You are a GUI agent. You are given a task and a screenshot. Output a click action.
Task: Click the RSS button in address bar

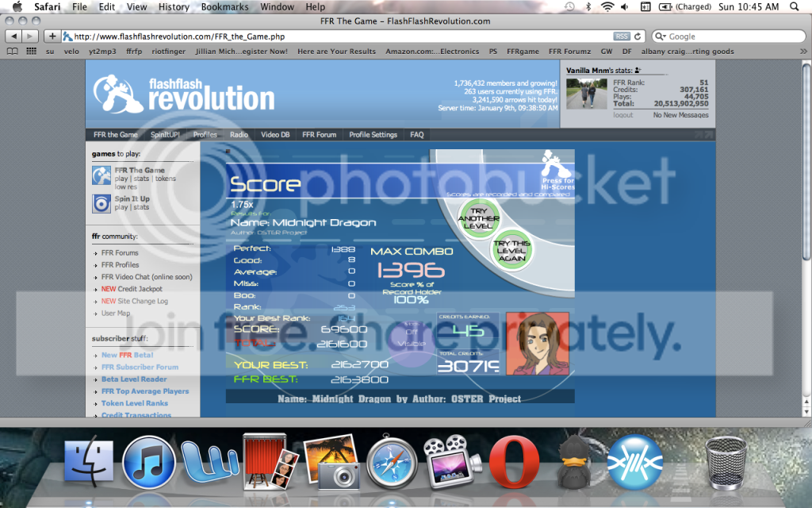[x=622, y=37]
